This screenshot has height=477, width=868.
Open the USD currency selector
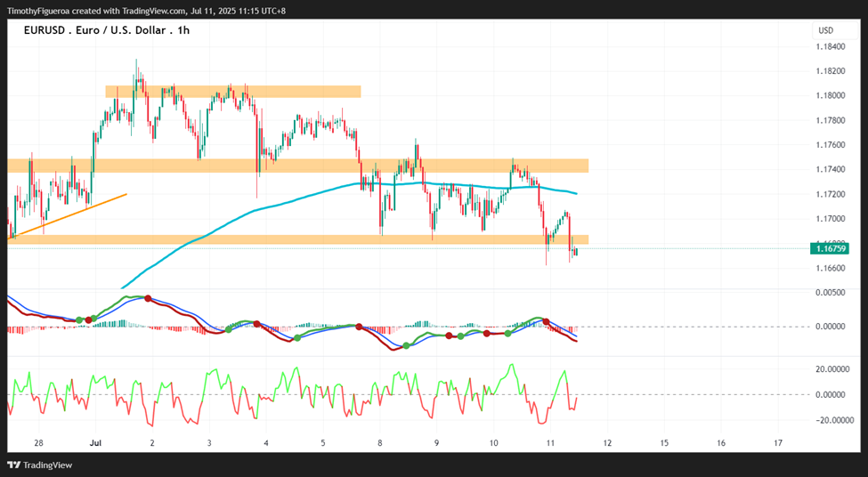[826, 30]
